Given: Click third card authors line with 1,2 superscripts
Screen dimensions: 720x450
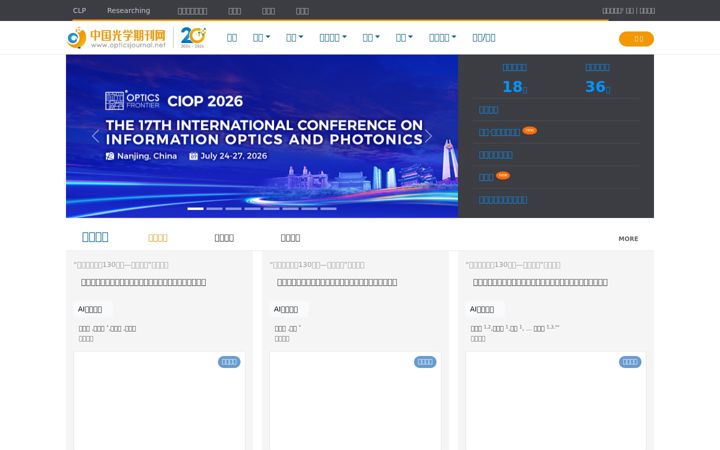Looking at the screenshot, I should [515, 328].
